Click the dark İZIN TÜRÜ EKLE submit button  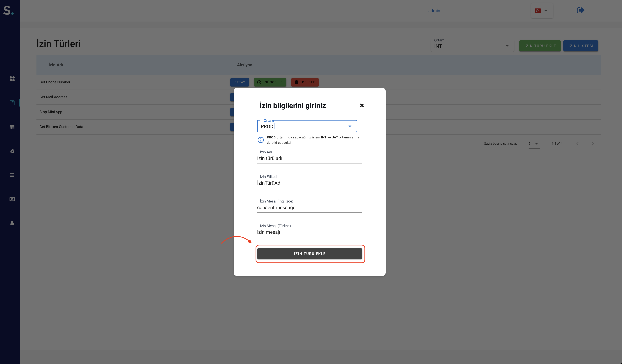point(309,253)
